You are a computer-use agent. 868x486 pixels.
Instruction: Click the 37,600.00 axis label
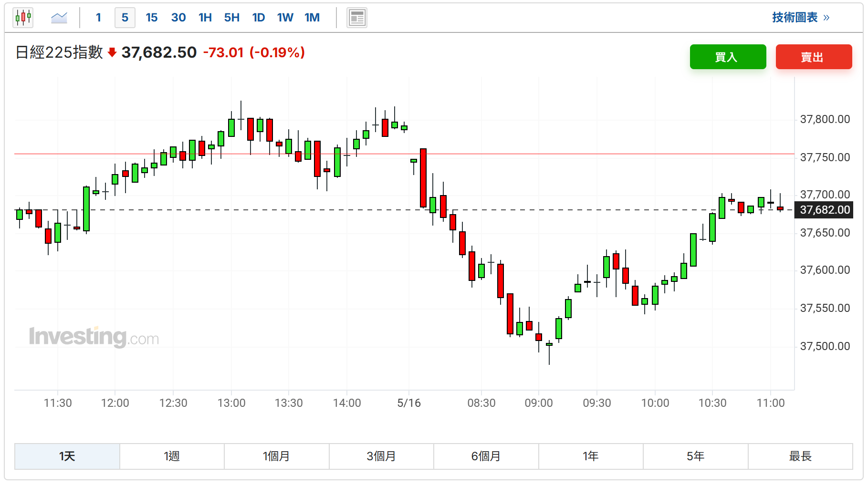point(825,270)
